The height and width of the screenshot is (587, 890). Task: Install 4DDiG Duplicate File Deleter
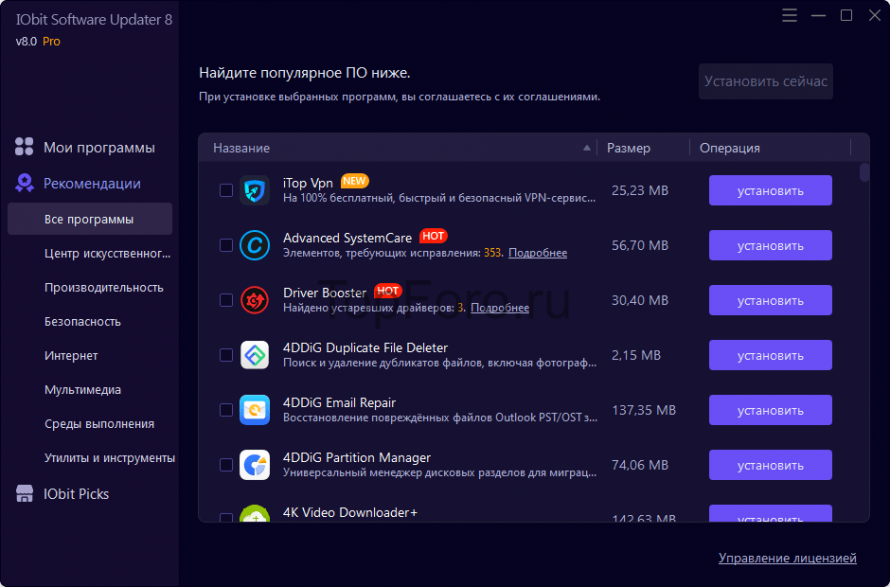[x=770, y=355]
